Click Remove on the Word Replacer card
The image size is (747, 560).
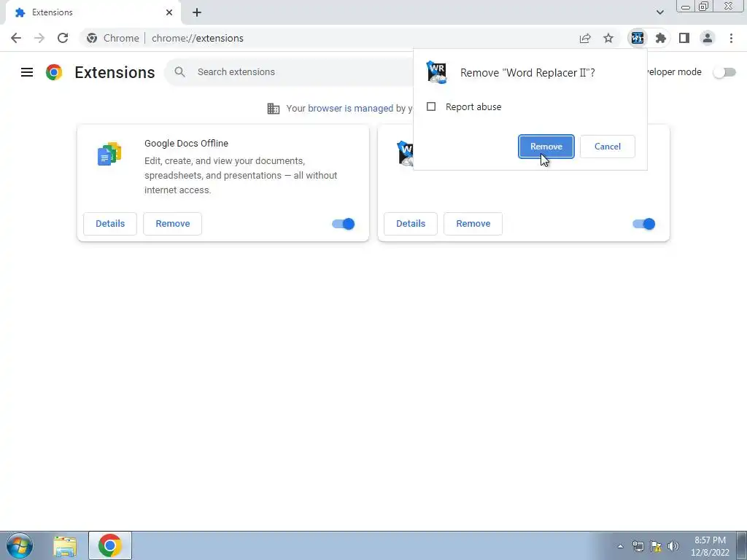tap(473, 224)
